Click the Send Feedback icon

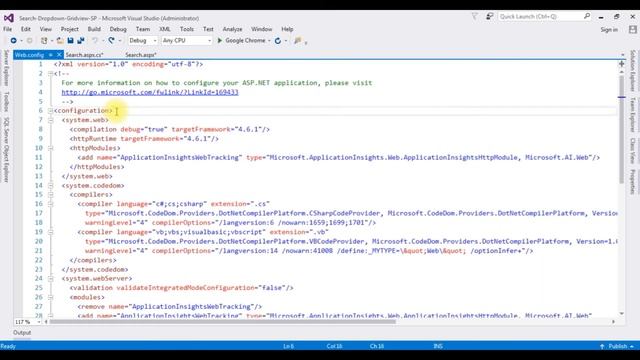tap(489, 16)
